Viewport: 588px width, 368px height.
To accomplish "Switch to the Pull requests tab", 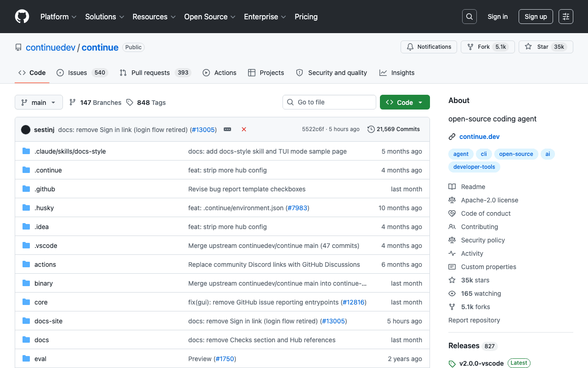I will pyautogui.click(x=155, y=73).
